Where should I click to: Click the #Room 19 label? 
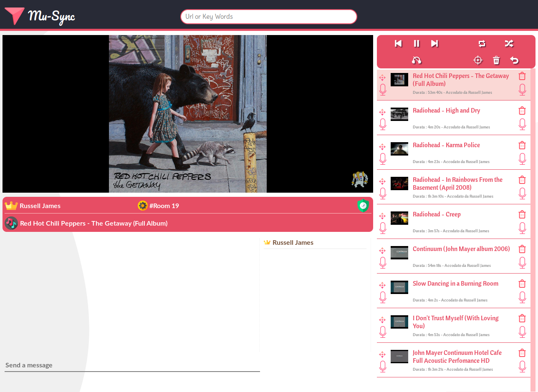(x=164, y=206)
